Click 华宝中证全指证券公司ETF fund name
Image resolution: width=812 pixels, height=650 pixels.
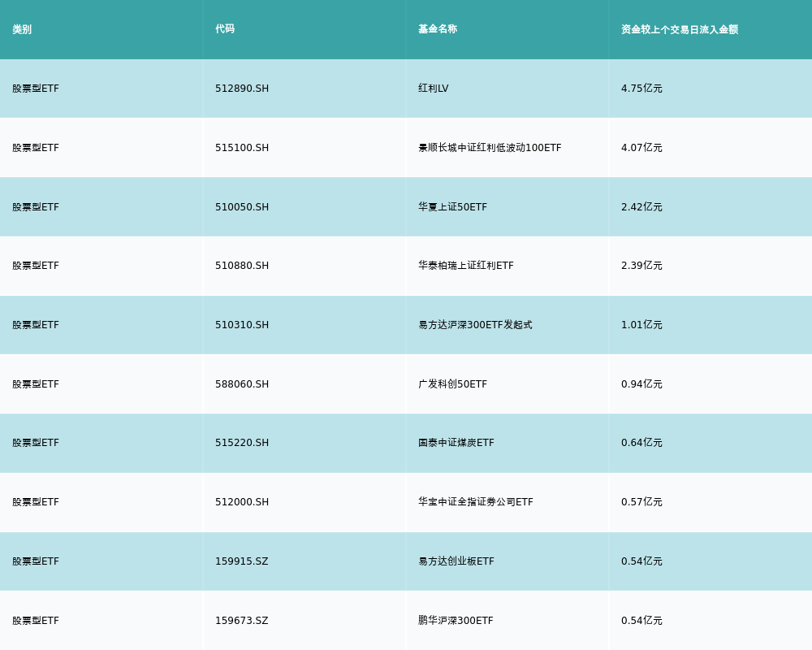click(476, 502)
